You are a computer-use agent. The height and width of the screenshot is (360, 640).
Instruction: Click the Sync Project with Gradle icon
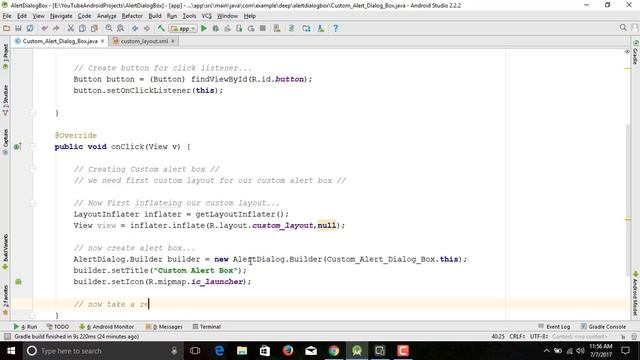291,28
